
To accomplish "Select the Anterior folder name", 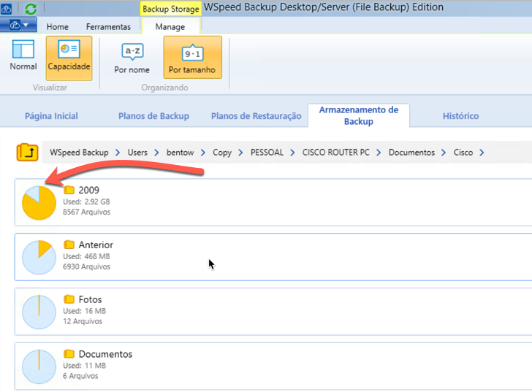I will click(x=96, y=245).
